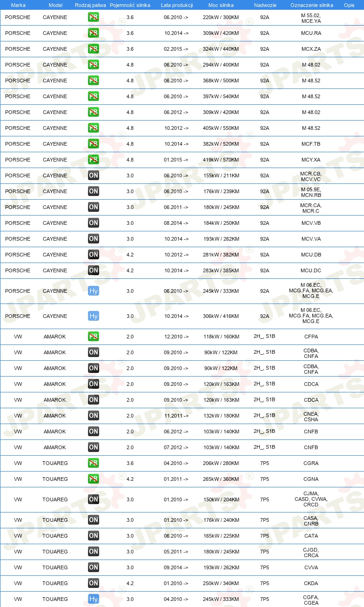The width and height of the screenshot is (364, 607).
Task: Select the 419kW / 570KM power cell
Action: coord(221,160)
